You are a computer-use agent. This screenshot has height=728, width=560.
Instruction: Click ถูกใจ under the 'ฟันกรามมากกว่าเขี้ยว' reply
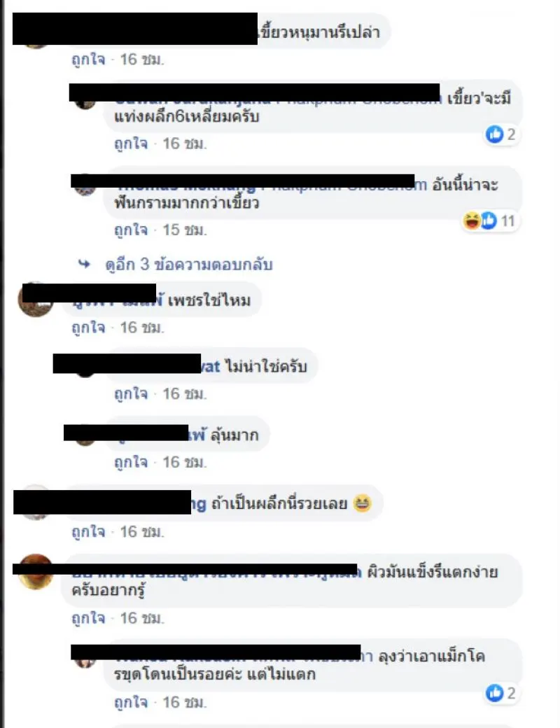coord(131,230)
